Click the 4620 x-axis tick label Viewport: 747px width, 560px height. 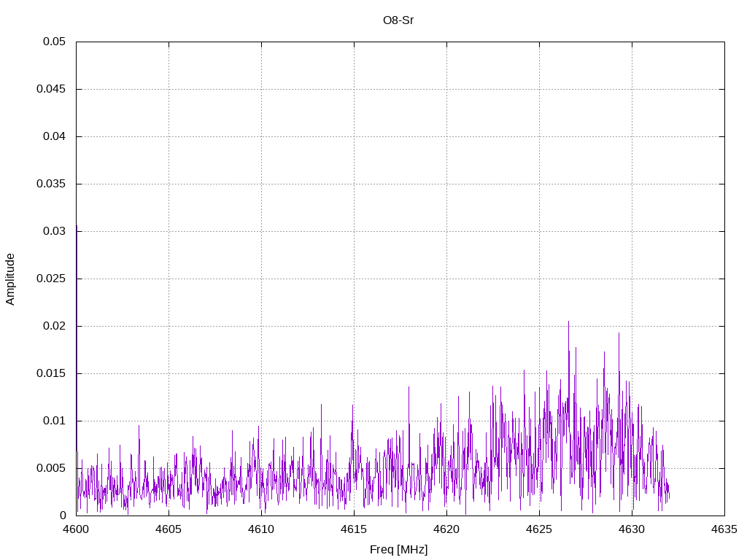click(x=447, y=529)
